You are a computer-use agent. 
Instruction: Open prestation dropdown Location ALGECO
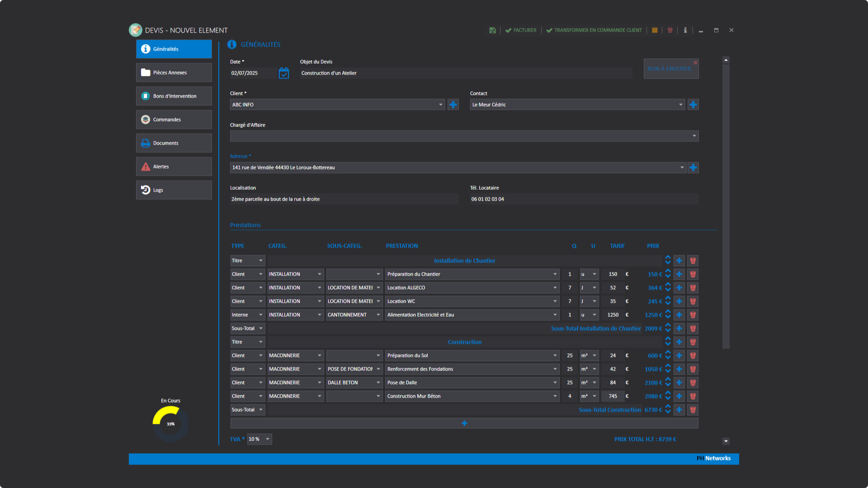click(x=472, y=288)
